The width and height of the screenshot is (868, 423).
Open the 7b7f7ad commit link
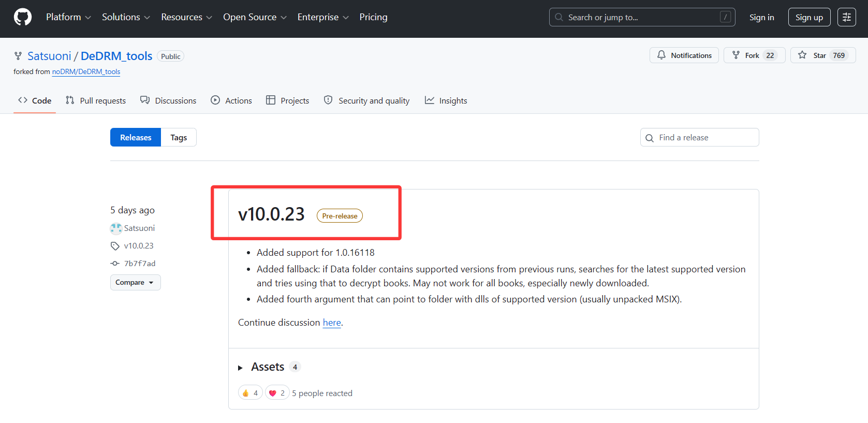(140, 264)
